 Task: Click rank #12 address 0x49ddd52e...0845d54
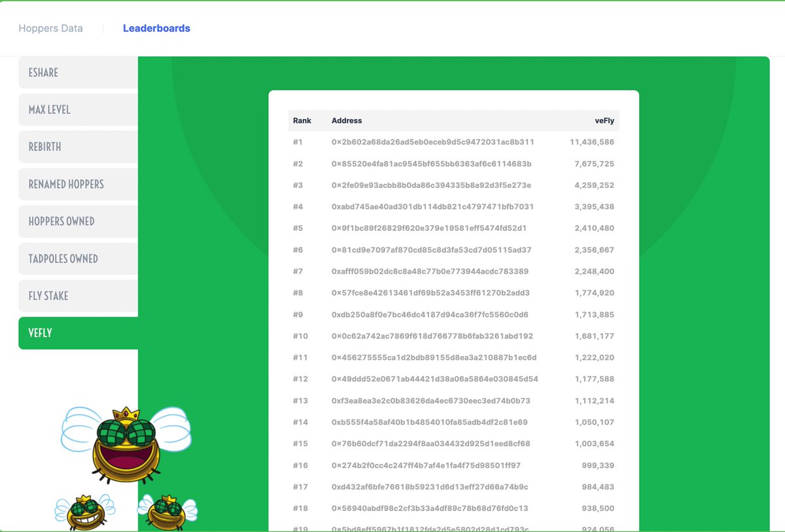click(x=435, y=379)
